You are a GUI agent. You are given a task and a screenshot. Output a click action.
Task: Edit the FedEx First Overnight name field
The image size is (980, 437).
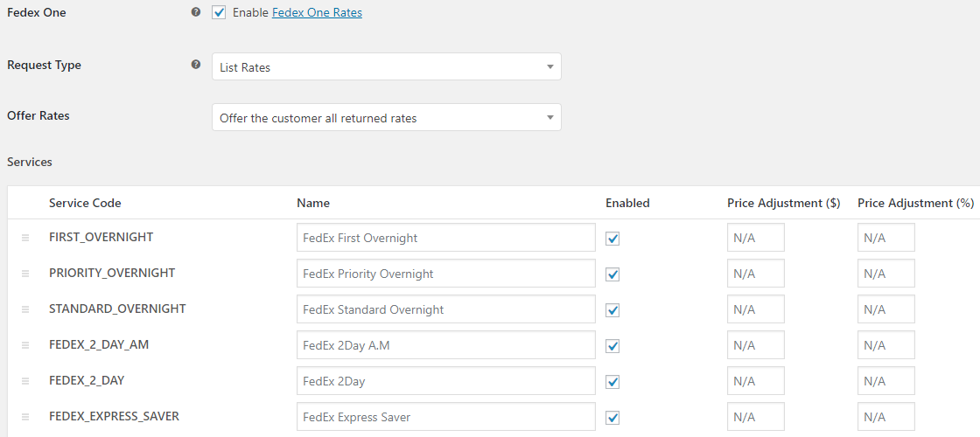(x=445, y=238)
